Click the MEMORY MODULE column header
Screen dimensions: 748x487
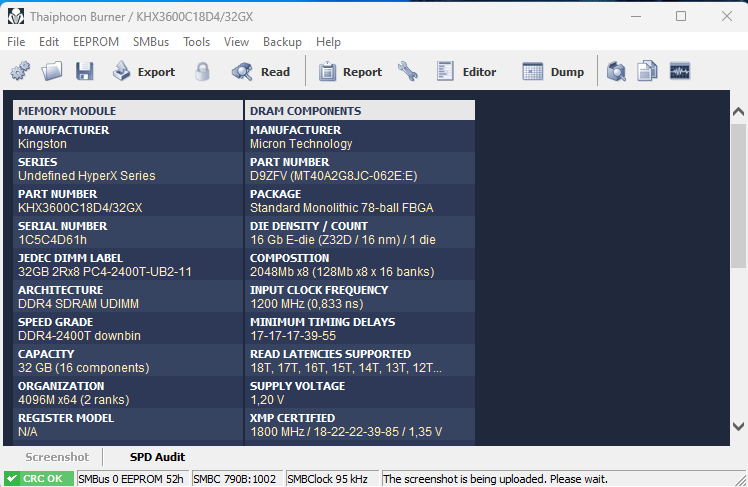[128, 111]
